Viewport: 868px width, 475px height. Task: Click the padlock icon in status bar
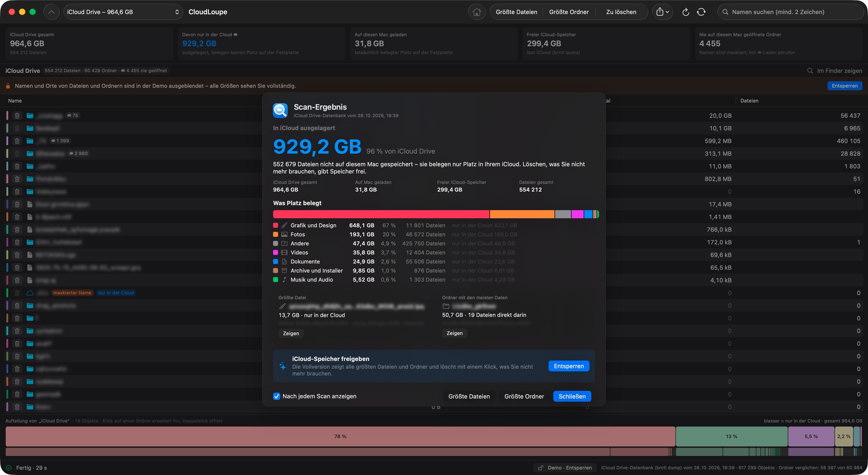point(541,468)
